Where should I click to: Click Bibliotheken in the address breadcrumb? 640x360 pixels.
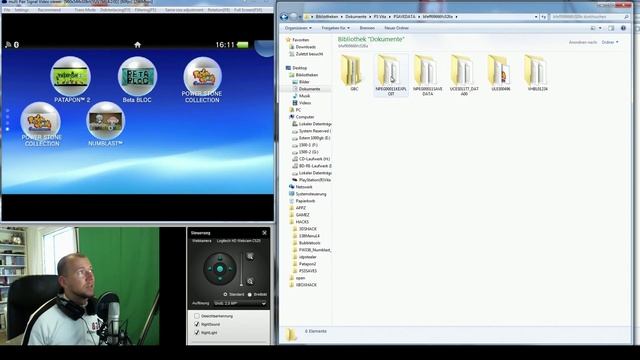(327, 17)
